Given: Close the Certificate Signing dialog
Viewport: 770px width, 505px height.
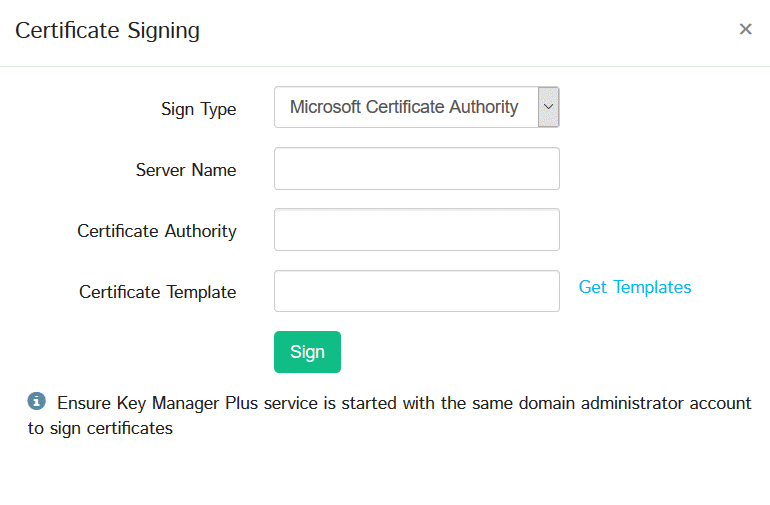Looking at the screenshot, I should (745, 29).
